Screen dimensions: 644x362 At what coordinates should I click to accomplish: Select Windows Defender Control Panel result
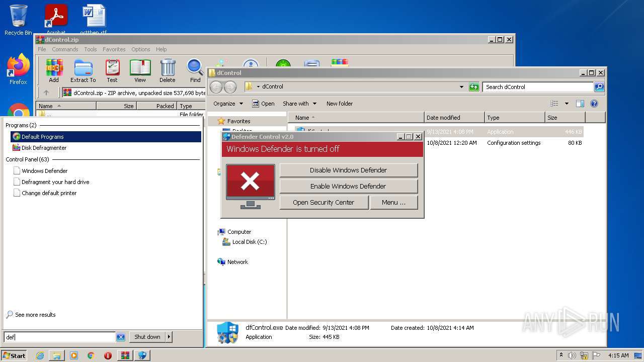(x=106, y=171)
